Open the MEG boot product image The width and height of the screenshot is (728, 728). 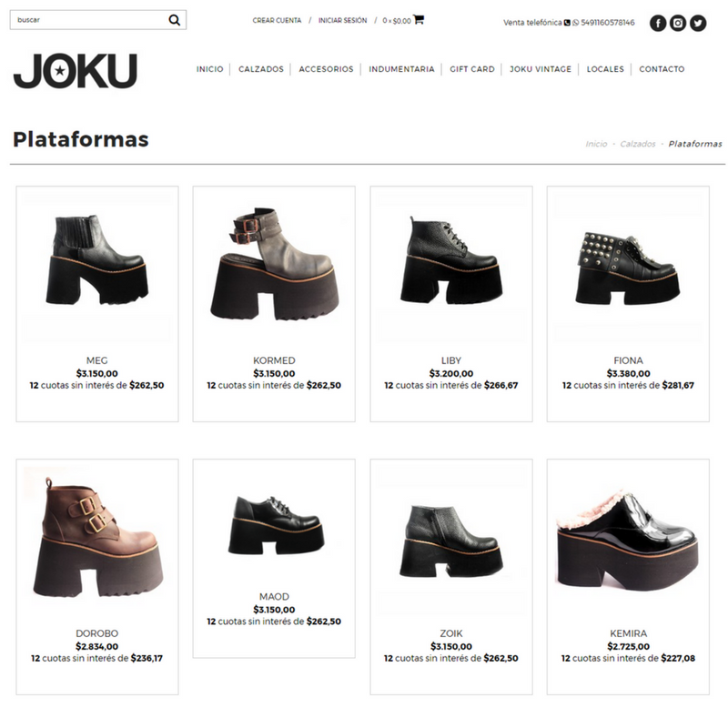point(97,259)
